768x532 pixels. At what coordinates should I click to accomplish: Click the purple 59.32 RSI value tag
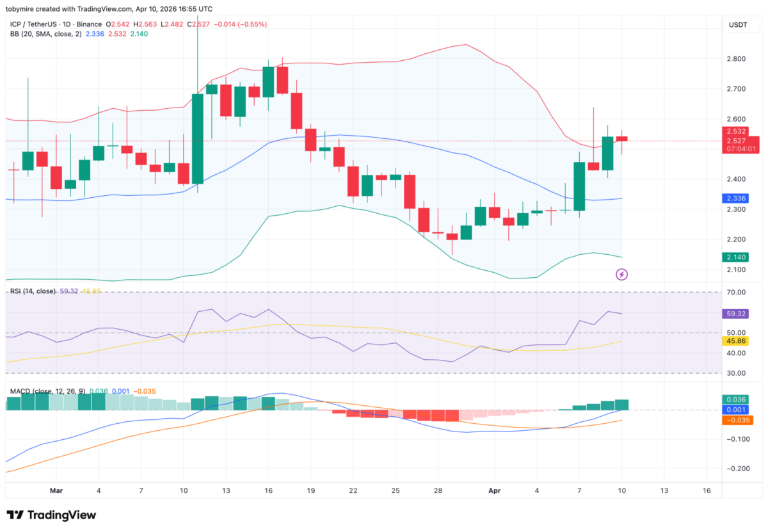tap(735, 314)
